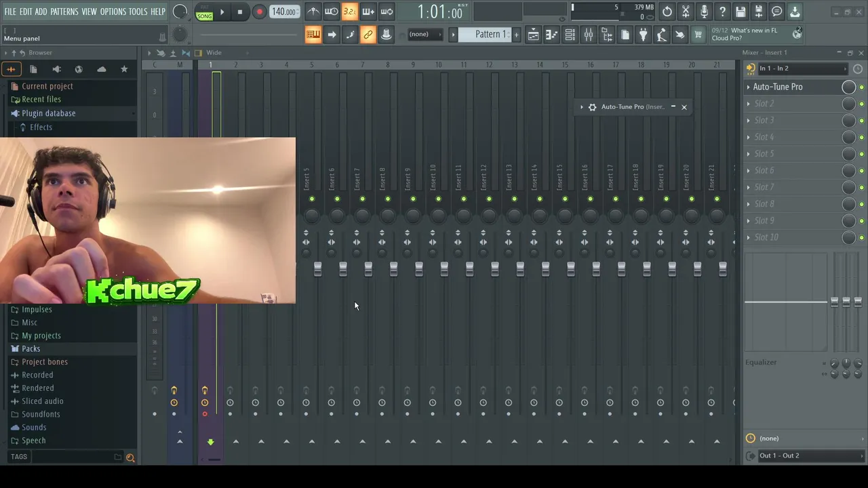The width and height of the screenshot is (868, 488).
Task: Toggle blend recording overdub icon
Action: [368, 12]
